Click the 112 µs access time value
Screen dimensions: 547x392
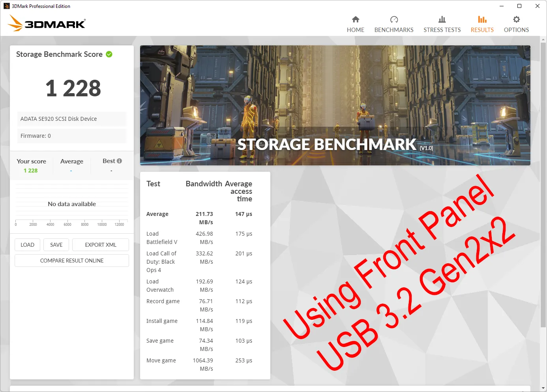tap(244, 301)
